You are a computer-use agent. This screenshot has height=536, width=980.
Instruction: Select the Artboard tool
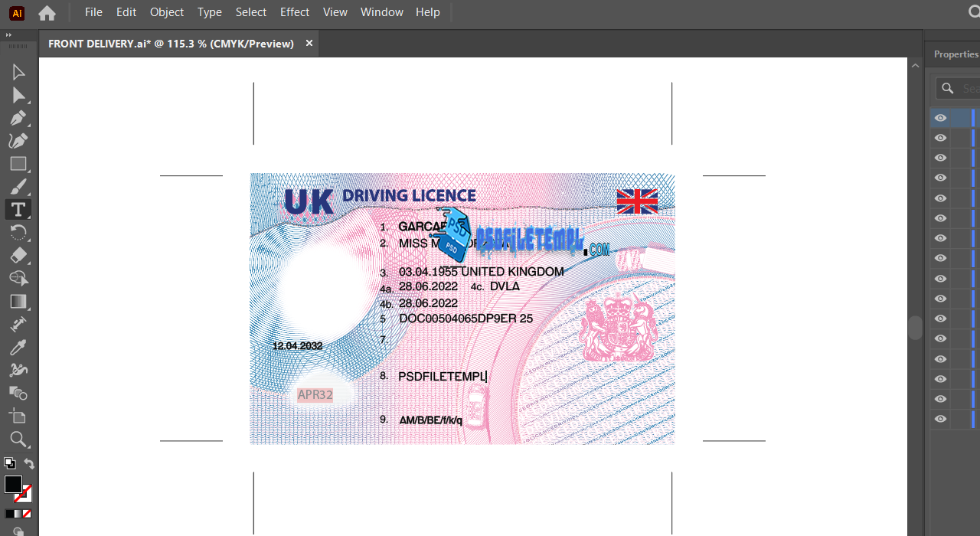18,416
